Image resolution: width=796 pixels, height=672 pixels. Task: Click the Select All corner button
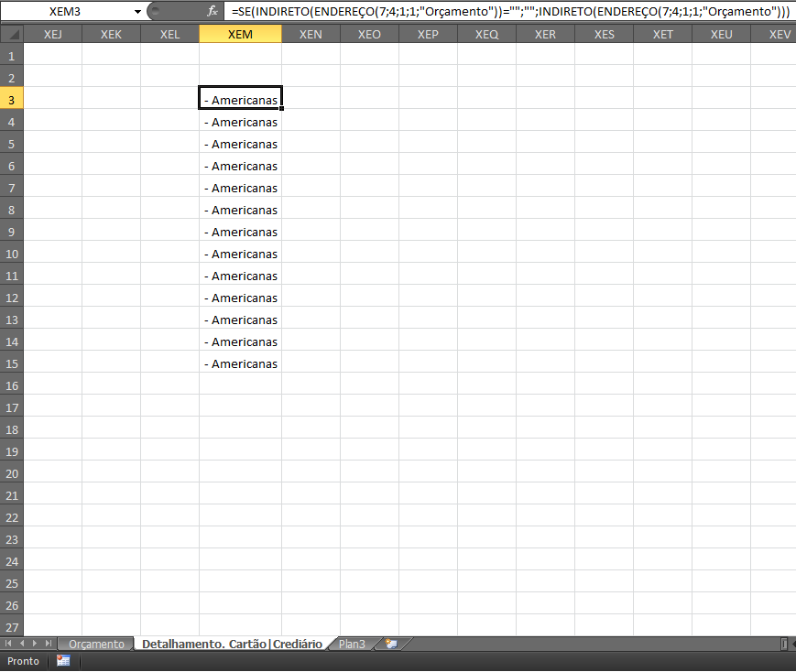(12, 34)
